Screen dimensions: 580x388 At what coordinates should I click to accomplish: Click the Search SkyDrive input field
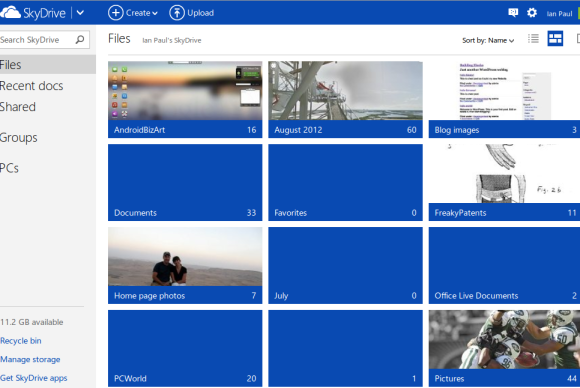pos(44,40)
